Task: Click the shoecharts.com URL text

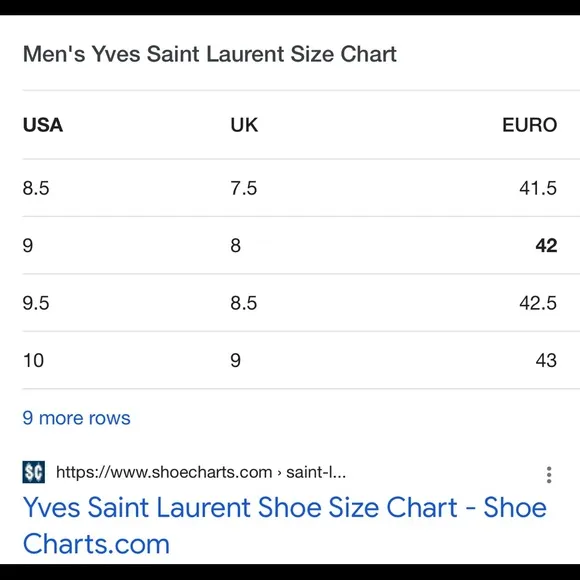Action: point(164,472)
